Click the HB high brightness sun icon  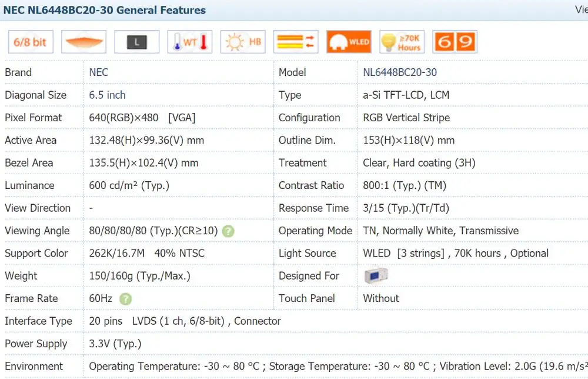point(243,42)
